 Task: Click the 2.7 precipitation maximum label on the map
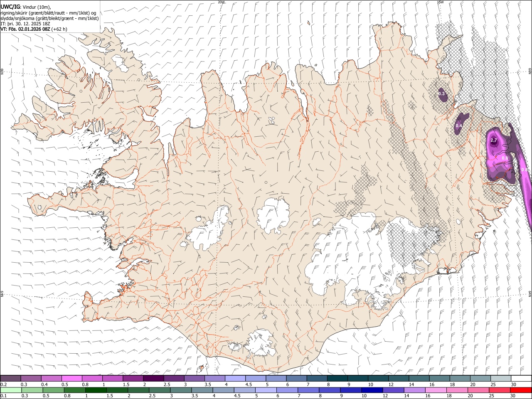pyautogui.click(x=494, y=140)
